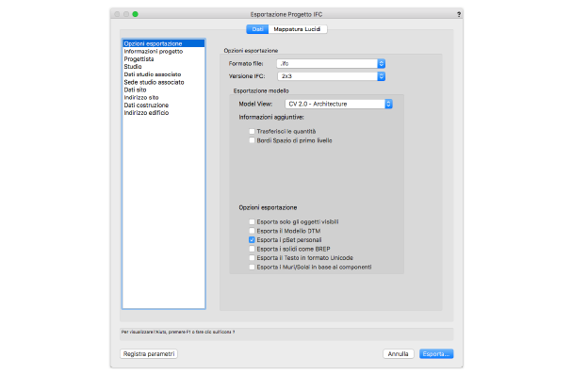The image size is (588, 374).
Task: Switch to the Mappatura Lucidi tab
Action: tap(298, 29)
